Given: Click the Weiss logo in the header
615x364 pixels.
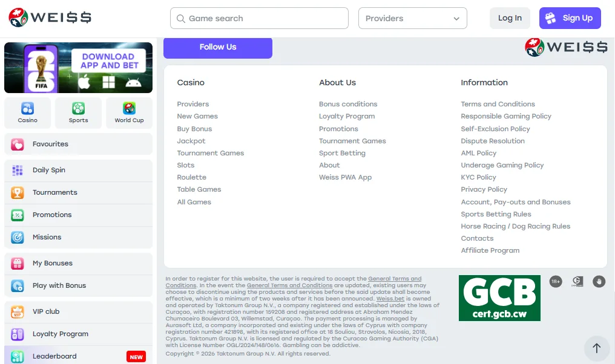Looking at the screenshot, I should [50, 18].
